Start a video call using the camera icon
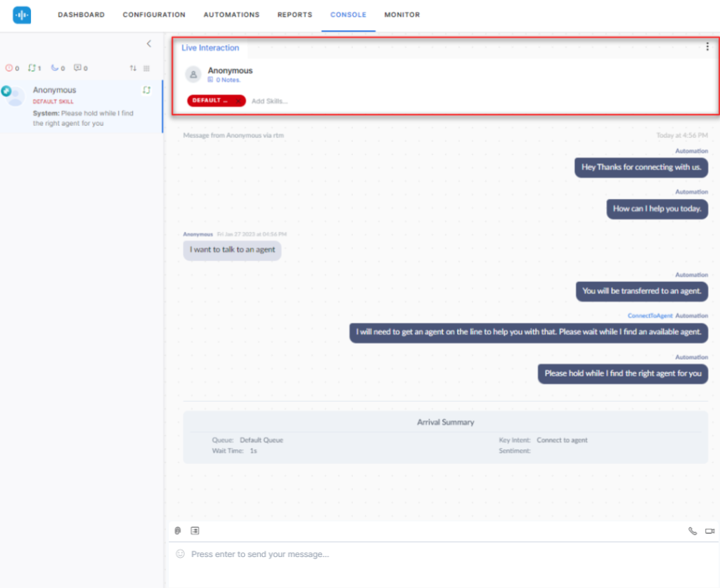This screenshot has height=588, width=720. click(709, 531)
